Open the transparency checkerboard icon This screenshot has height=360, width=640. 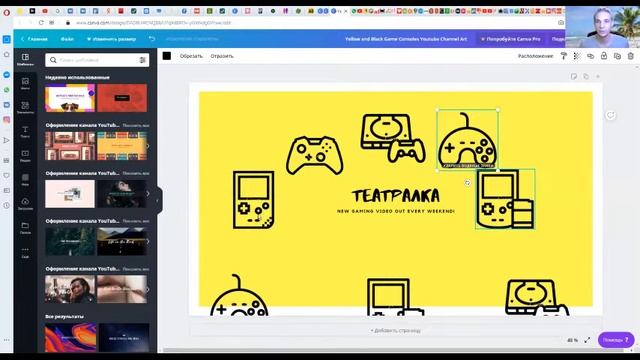click(x=577, y=56)
